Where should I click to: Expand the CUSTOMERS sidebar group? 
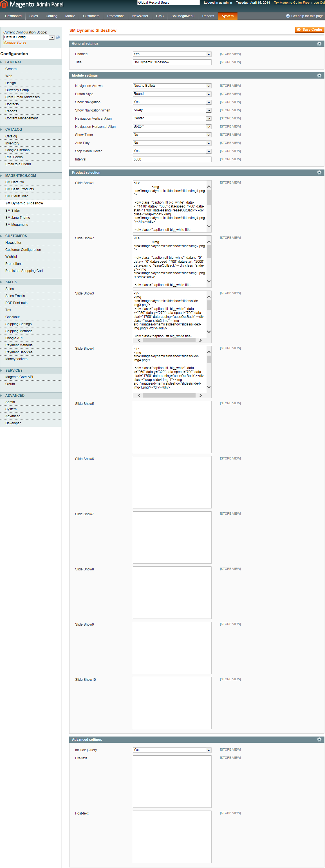tap(31, 236)
